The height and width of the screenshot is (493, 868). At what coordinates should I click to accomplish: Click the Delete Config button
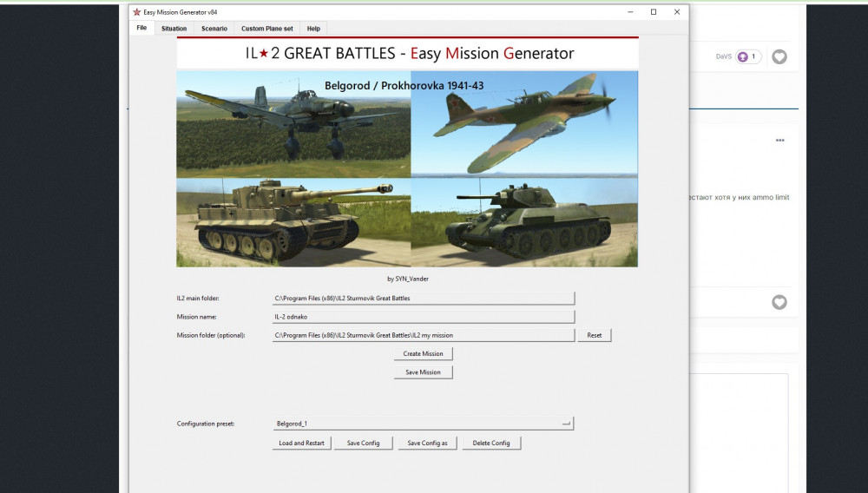(491, 444)
